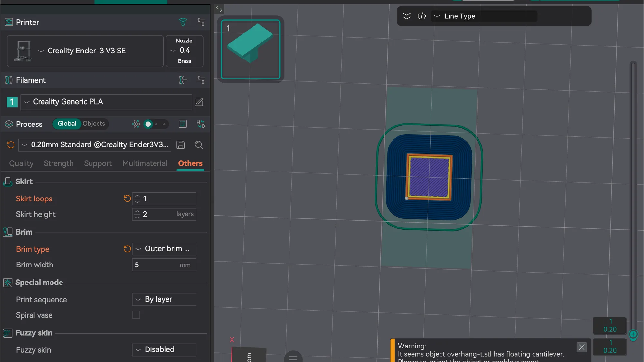644x362 pixels.
Task: Increase the Skirt loops stepper value
Action: click(x=137, y=196)
